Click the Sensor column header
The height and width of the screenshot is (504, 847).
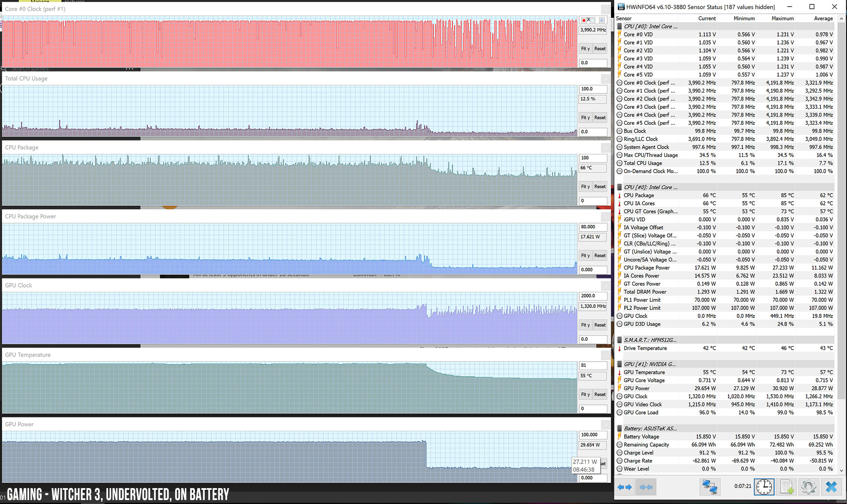[624, 19]
